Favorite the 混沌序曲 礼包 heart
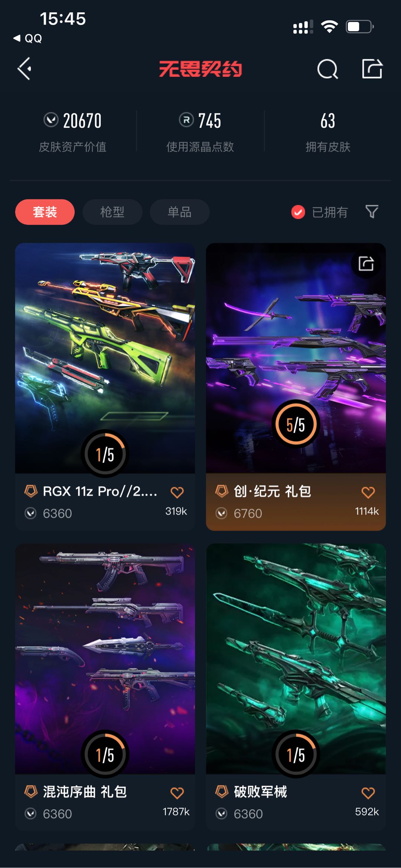 177,793
